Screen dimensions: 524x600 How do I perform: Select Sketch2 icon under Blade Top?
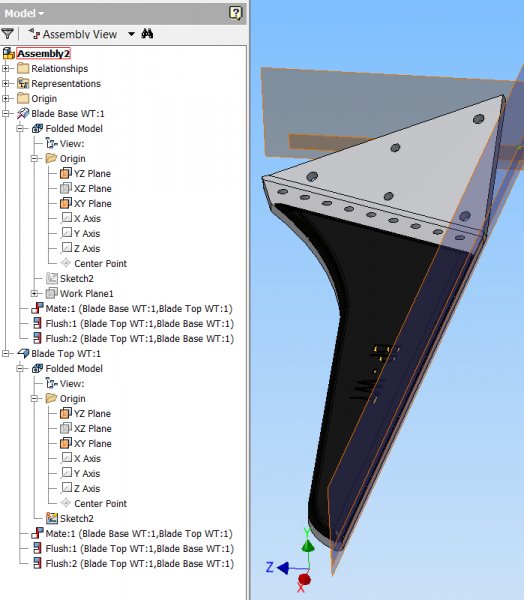(52, 518)
